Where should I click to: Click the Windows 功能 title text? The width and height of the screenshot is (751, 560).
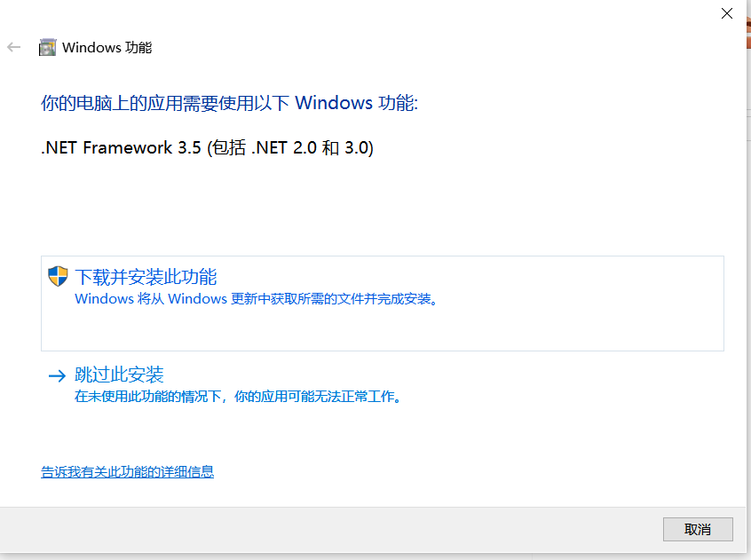pos(107,47)
